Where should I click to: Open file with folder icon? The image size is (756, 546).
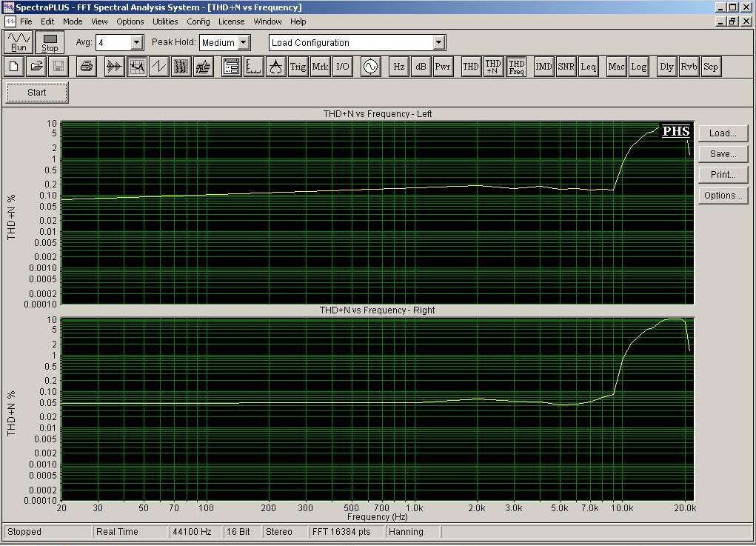tap(36, 67)
